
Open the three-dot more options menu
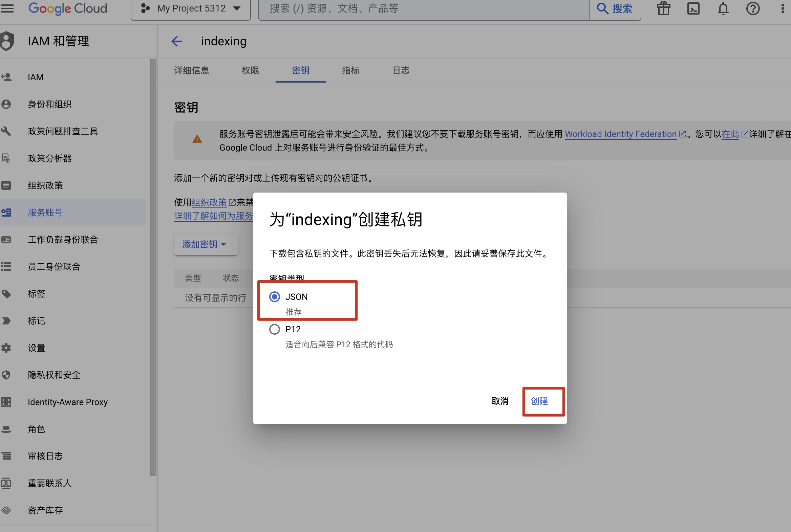[782, 8]
